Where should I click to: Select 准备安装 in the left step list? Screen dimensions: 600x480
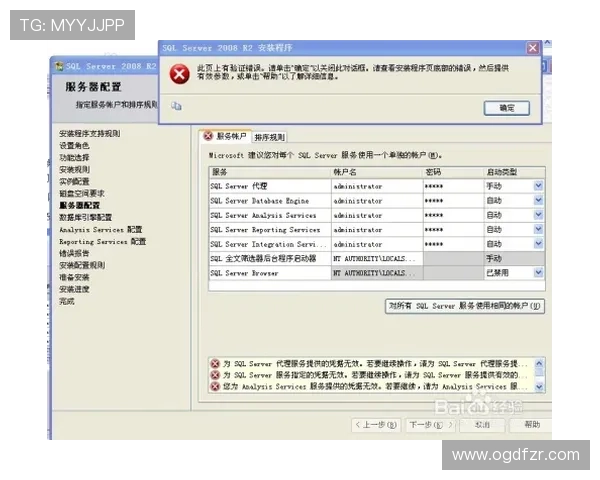(74, 278)
